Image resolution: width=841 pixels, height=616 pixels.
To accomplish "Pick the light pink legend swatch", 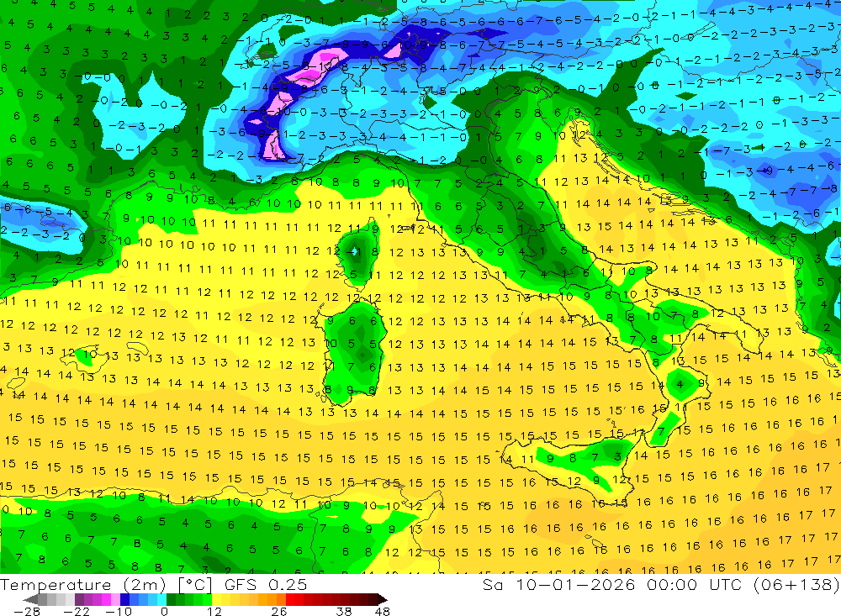I will pos(115,599).
